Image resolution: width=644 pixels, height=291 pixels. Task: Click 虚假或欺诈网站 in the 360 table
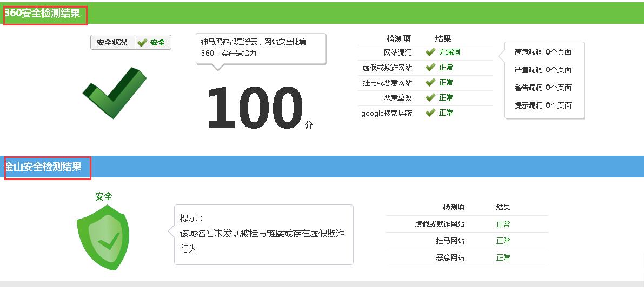(x=387, y=68)
